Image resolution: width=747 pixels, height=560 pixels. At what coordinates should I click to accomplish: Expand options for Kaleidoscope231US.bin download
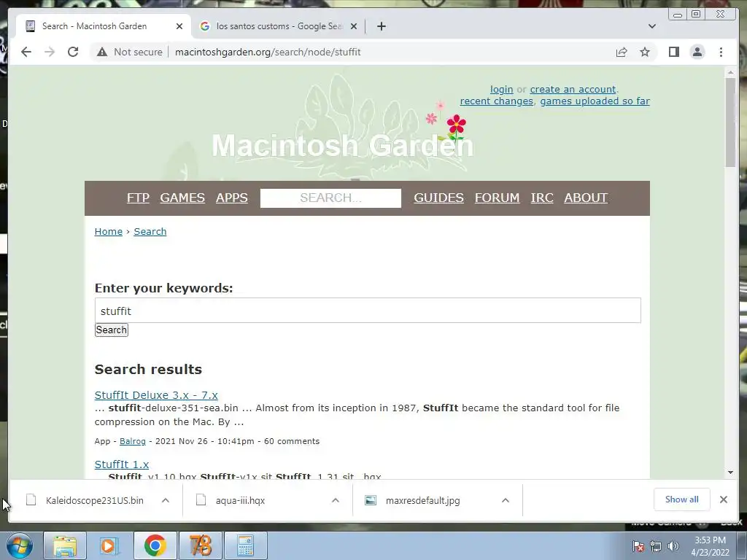pos(166,500)
